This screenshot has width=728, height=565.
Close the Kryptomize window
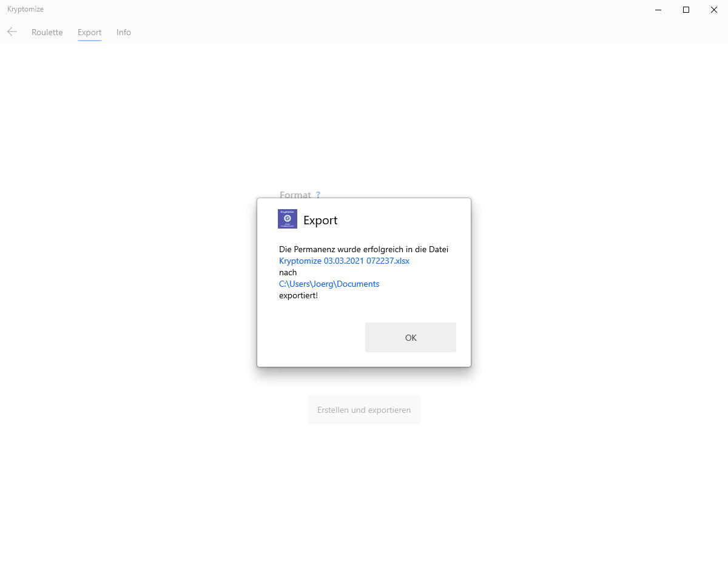click(714, 10)
